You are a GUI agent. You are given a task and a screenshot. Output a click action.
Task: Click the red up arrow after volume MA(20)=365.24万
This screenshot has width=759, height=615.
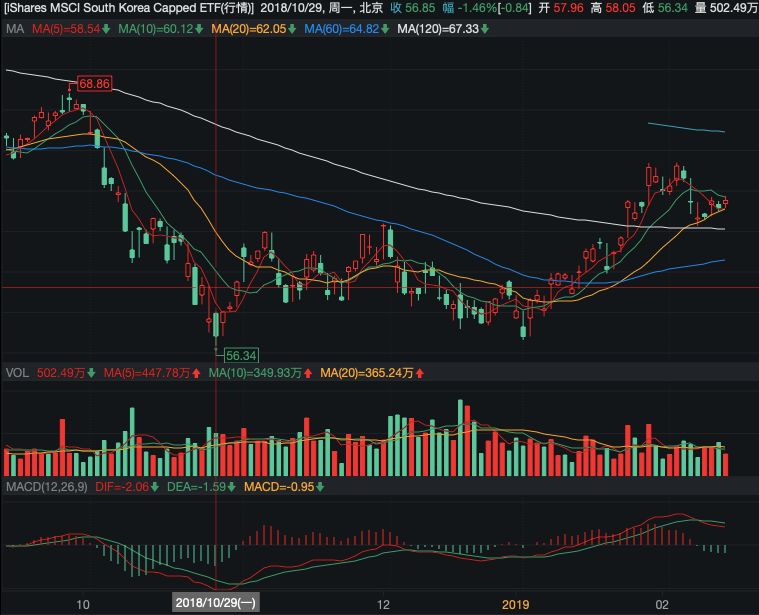pyautogui.click(x=420, y=373)
